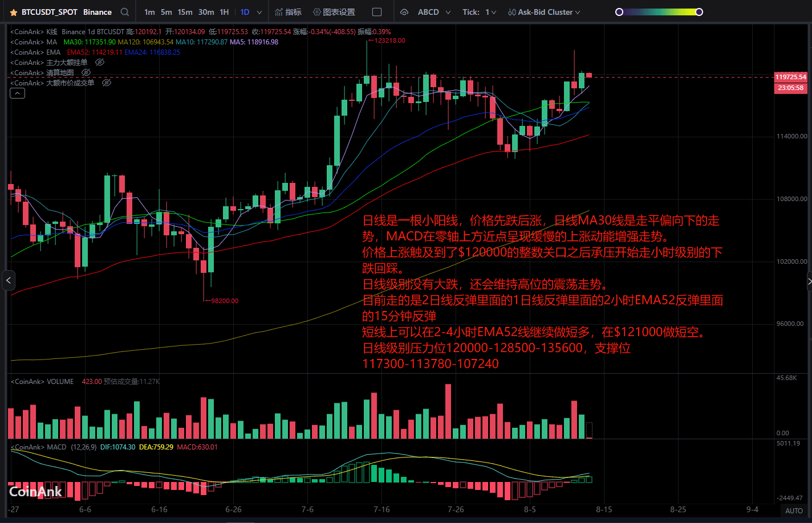Viewport: 812px width, 523px height.
Task: Click the cloud icon before ABCD
Action: coord(404,12)
